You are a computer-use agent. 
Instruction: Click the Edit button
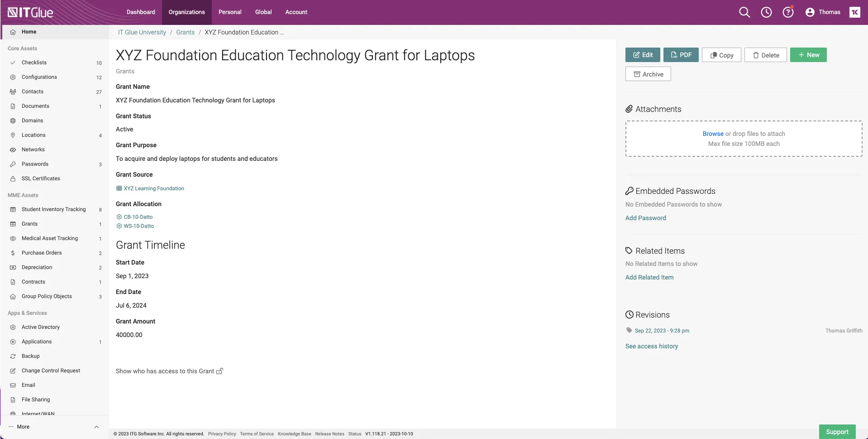pos(643,55)
